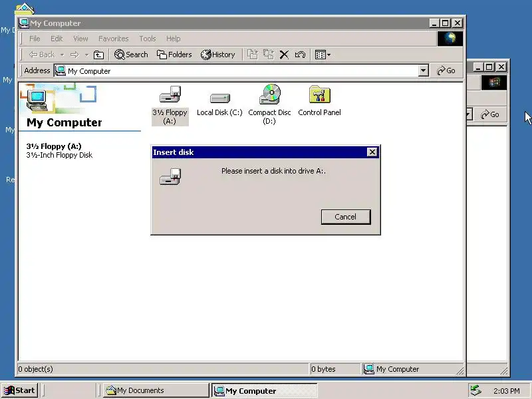Click My Computer status bar zone icon
The width and height of the screenshot is (532, 399).
pos(368,369)
